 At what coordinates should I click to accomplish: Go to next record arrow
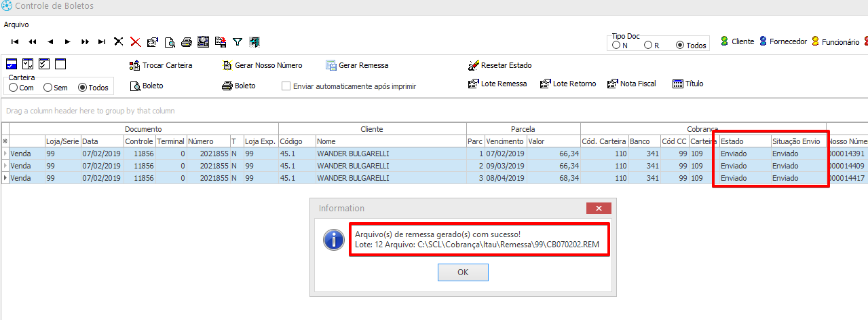(67, 42)
